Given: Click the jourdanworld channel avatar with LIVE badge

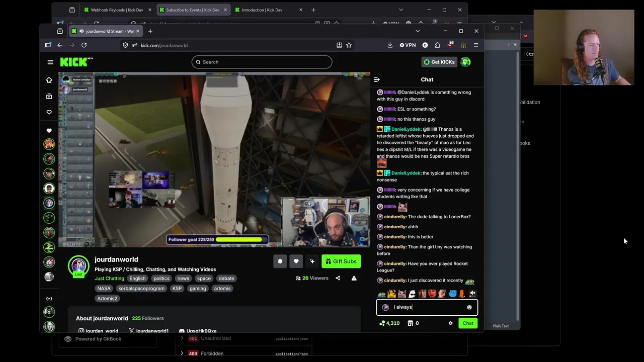Looking at the screenshot, I should [x=78, y=266].
